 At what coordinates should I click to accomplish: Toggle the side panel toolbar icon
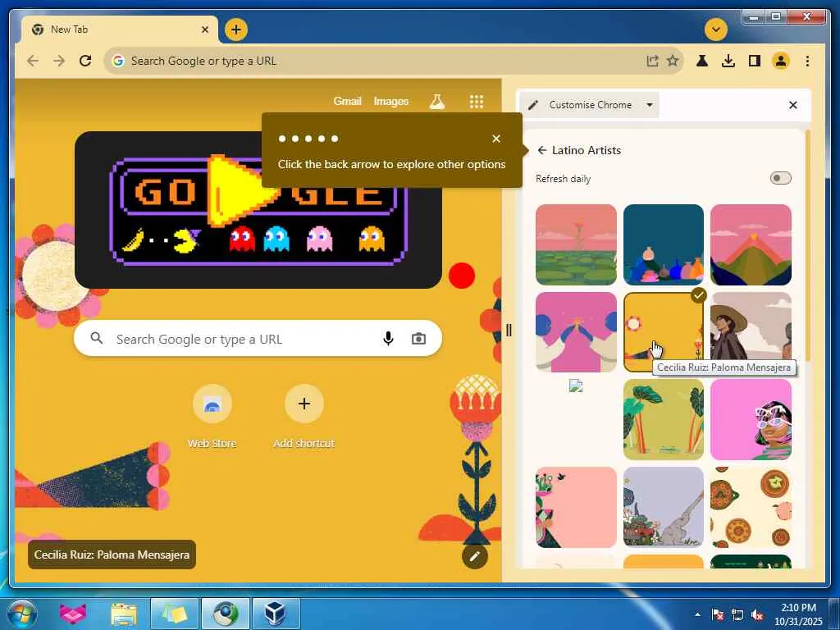755,61
